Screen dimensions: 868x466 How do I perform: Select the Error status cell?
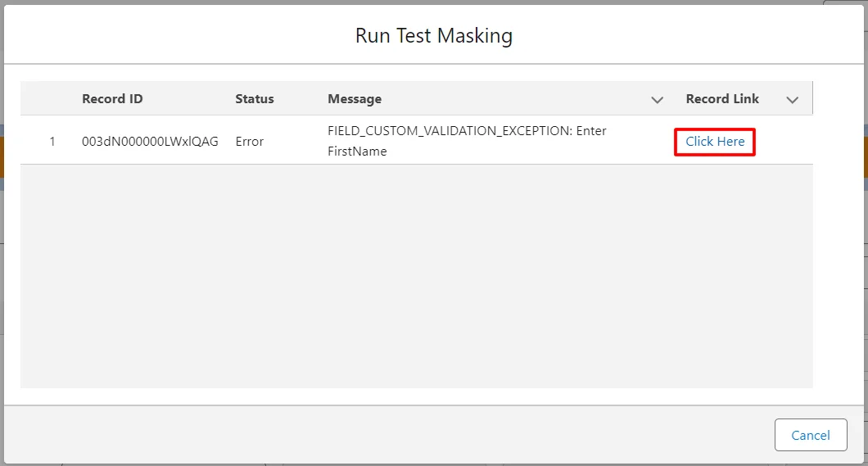(250, 142)
